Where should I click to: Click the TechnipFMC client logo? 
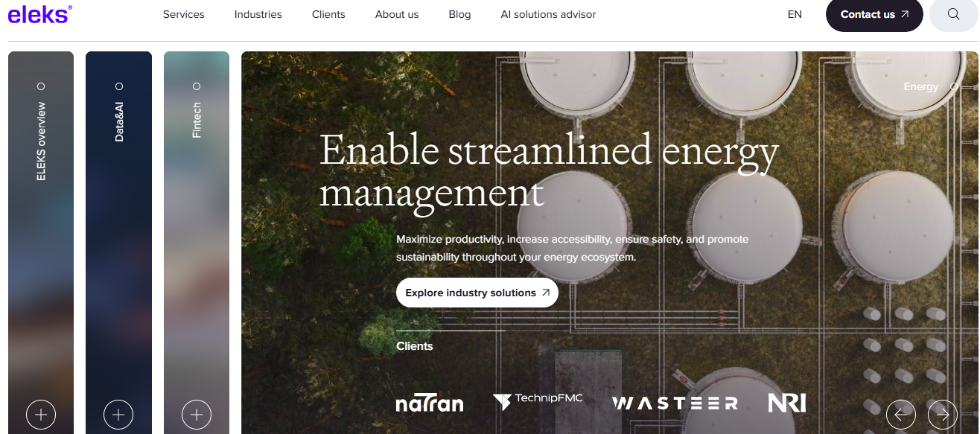coord(538,401)
